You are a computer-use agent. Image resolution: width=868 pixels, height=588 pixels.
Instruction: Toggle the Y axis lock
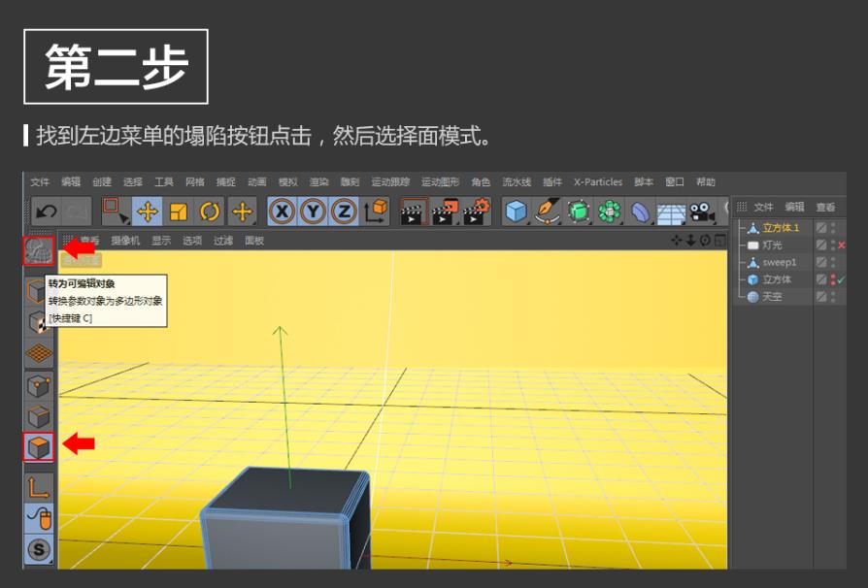click(313, 211)
